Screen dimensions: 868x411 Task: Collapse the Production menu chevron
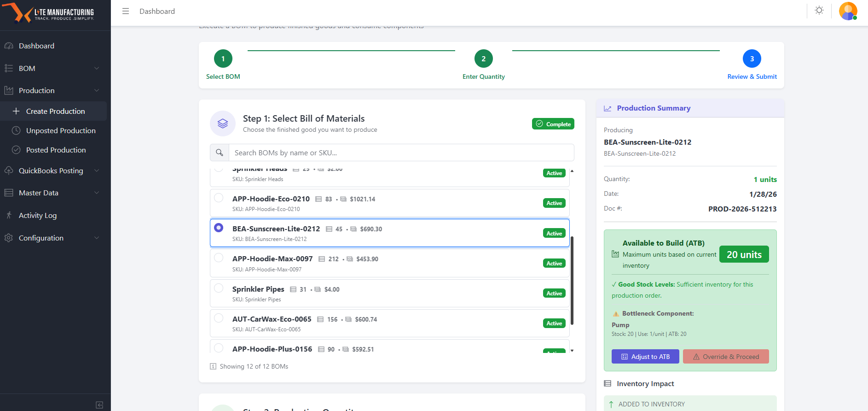point(97,90)
